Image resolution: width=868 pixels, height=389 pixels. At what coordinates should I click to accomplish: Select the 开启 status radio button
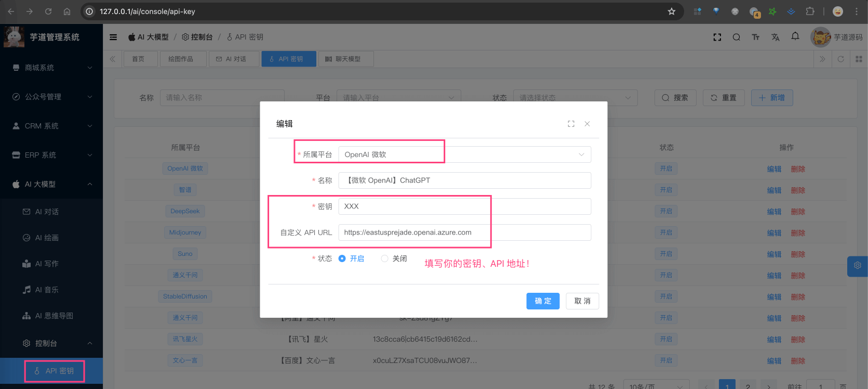pos(342,258)
